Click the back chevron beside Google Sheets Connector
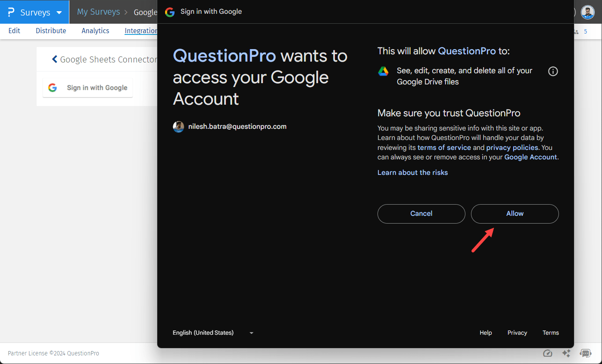Image resolution: width=602 pixels, height=364 pixels. [x=55, y=59]
